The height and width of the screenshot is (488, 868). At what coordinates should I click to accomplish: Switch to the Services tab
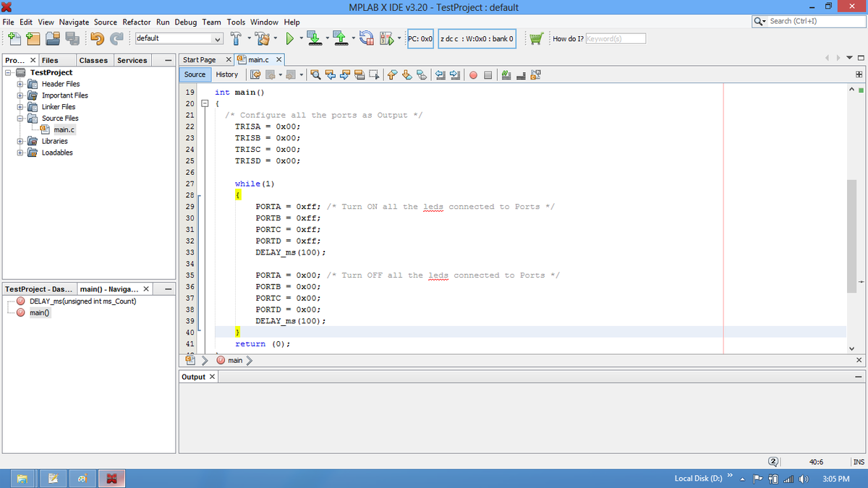pos(132,60)
